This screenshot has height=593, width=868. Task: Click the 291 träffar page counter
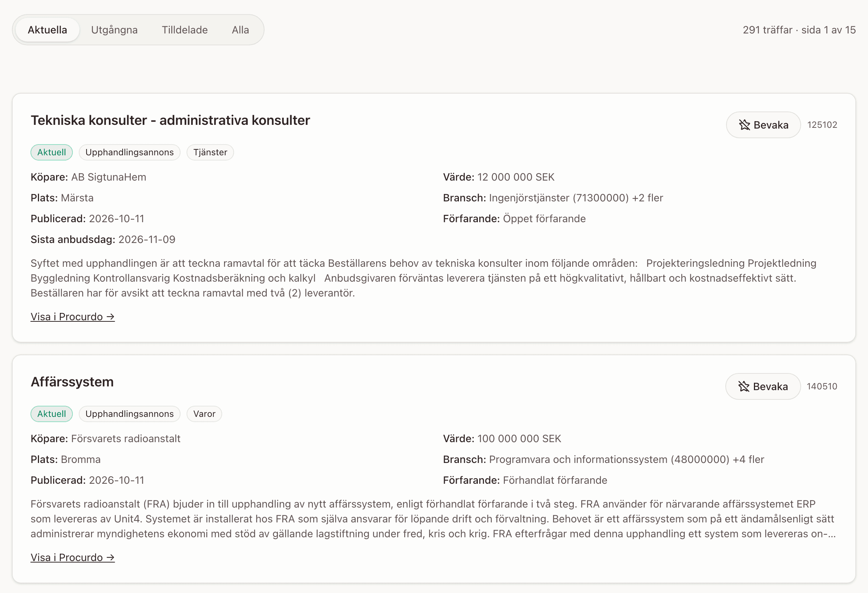click(799, 30)
